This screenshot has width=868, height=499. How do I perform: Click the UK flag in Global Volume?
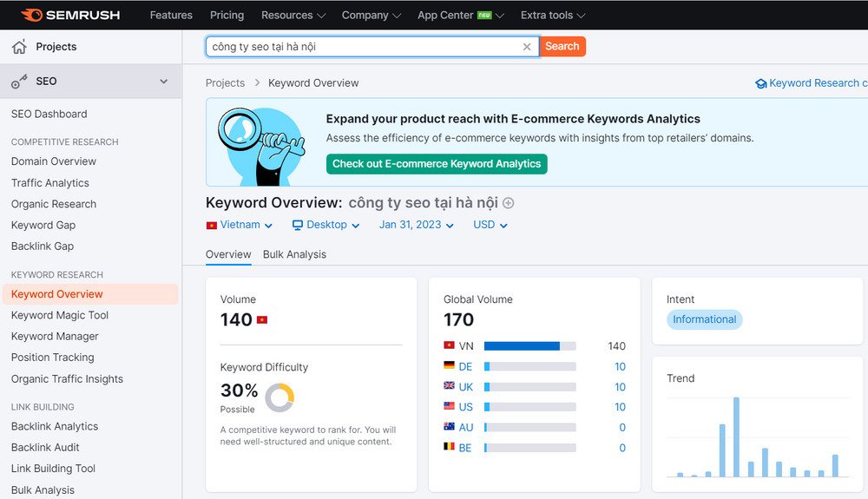(449, 385)
